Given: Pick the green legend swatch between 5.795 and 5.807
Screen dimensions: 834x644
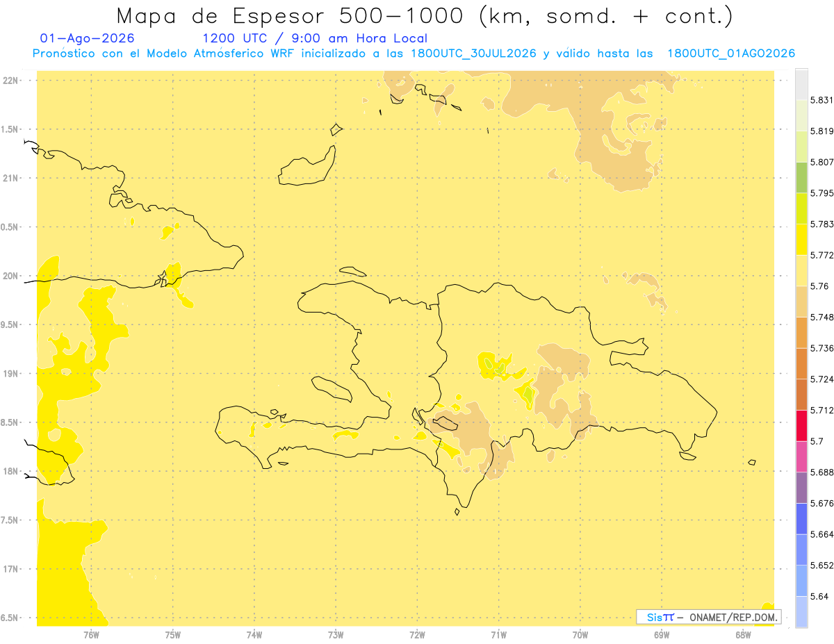Looking at the screenshot, I should pos(801,177).
